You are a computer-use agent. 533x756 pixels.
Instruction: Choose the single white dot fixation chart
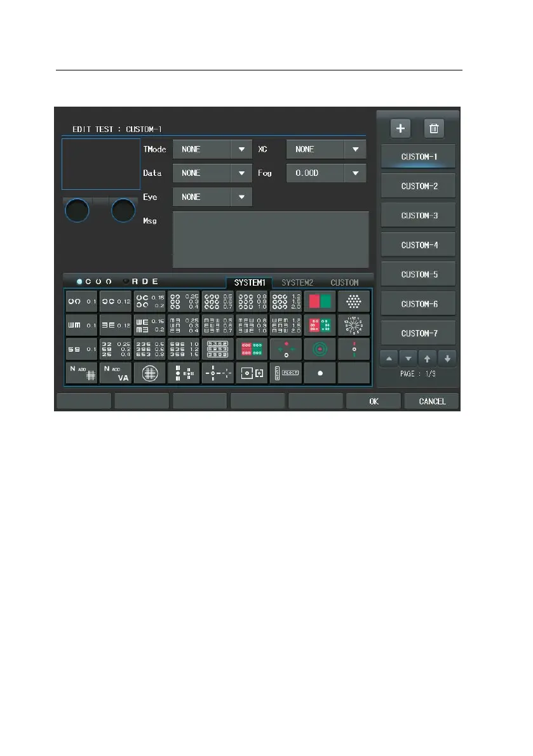[x=320, y=373]
